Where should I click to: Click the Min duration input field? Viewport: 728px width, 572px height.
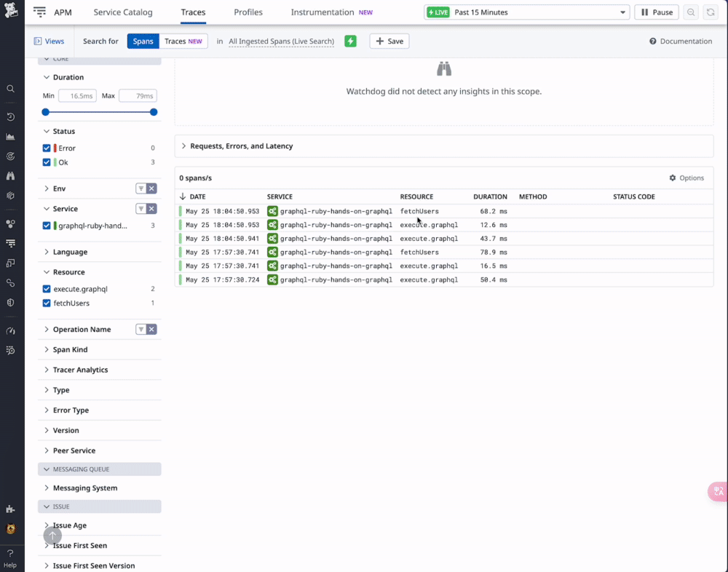[78, 95]
